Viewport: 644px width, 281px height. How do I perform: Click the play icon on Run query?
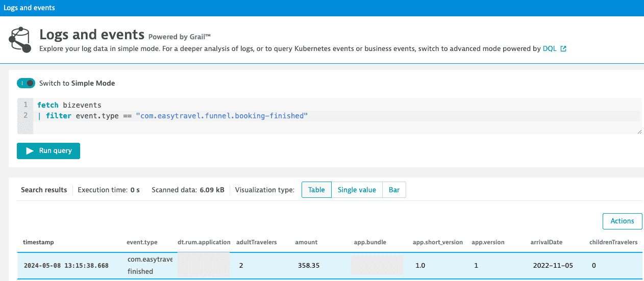[x=30, y=151]
